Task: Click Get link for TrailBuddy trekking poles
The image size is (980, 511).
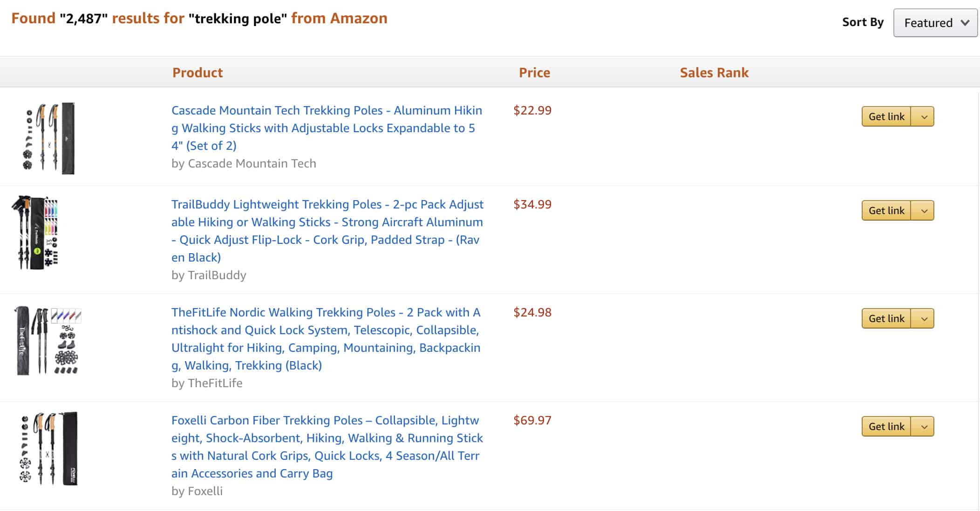Action: click(x=886, y=210)
